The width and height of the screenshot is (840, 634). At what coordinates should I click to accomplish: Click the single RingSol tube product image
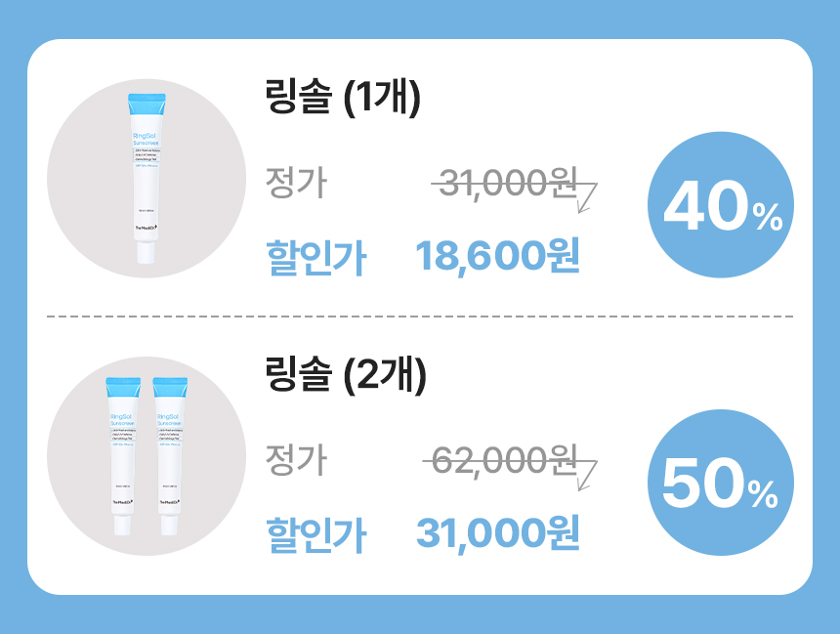[x=146, y=178]
